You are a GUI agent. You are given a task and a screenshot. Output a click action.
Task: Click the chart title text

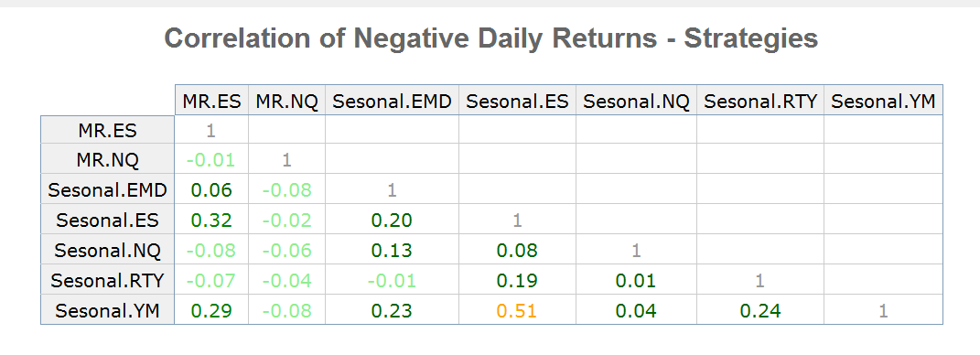(490, 38)
